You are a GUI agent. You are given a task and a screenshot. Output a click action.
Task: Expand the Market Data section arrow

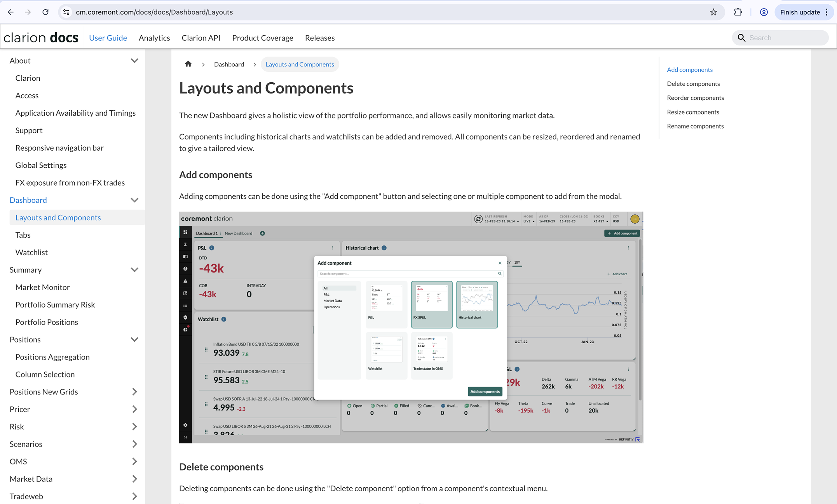[x=134, y=479]
